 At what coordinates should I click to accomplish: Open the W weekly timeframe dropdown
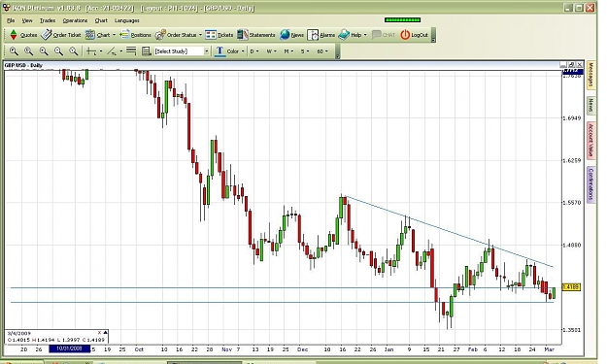pyautogui.click(x=271, y=51)
